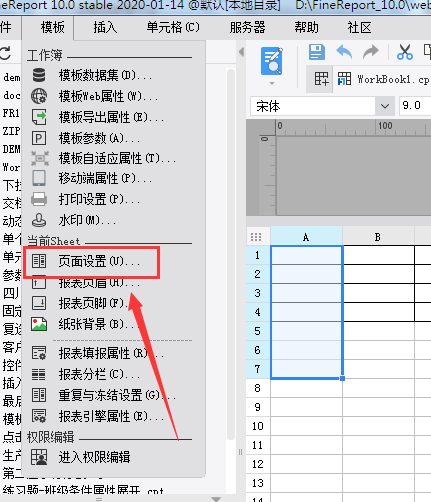The width and height of the screenshot is (431, 502).
Task: Click the refresh icon in left panel
Action: coord(6,53)
